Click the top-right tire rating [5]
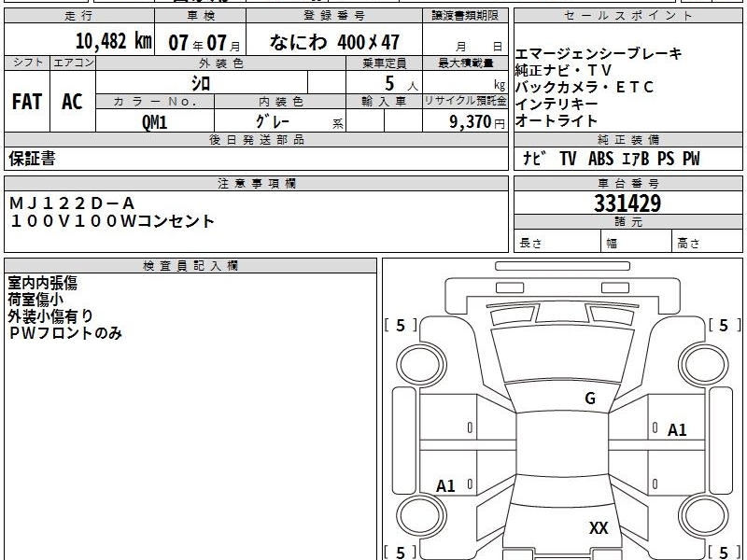The width and height of the screenshot is (747, 560). pyautogui.click(x=725, y=325)
